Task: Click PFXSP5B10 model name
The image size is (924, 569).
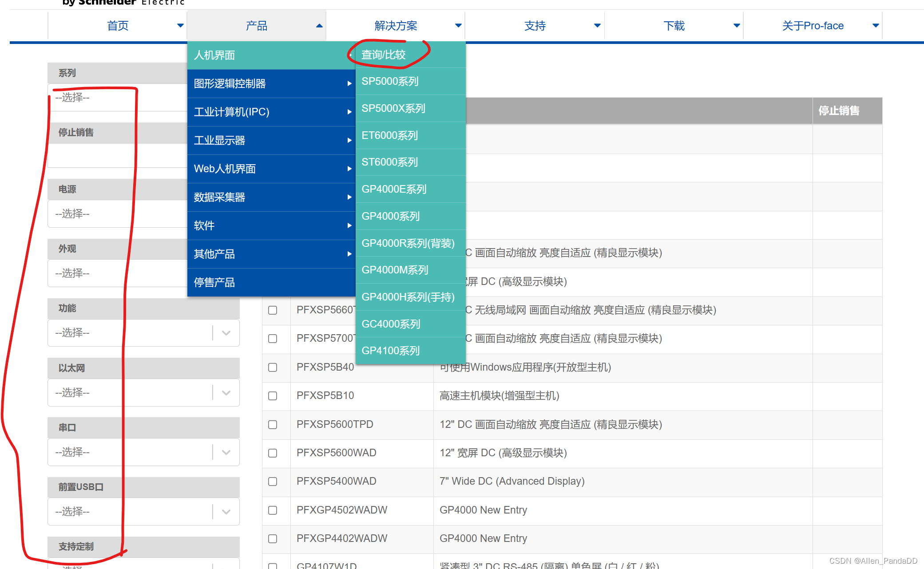Action: tap(325, 395)
